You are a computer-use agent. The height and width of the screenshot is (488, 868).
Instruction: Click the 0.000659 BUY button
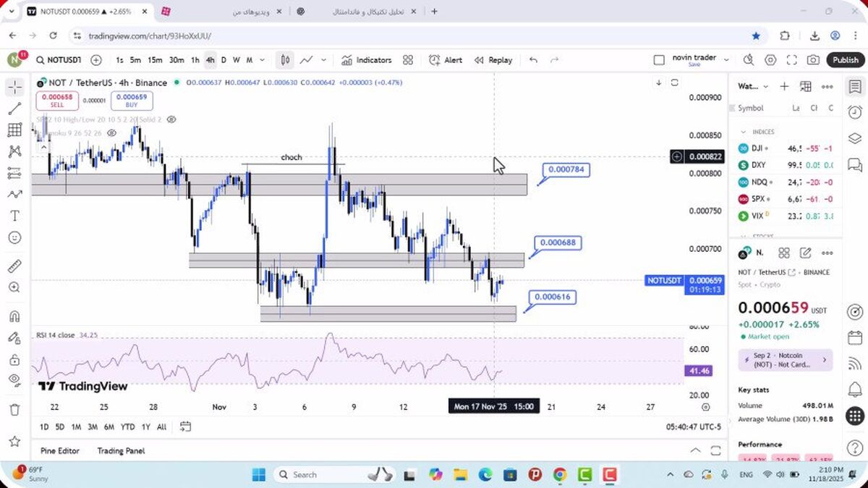pos(132,101)
